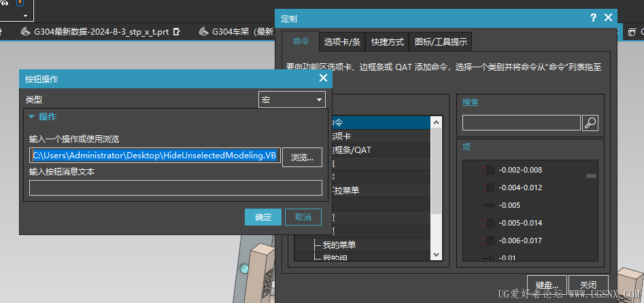Select the 我的菜单 tree item
The height and width of the screenshot is (303, 644).
pyautogui.click(x=339, y=245)
